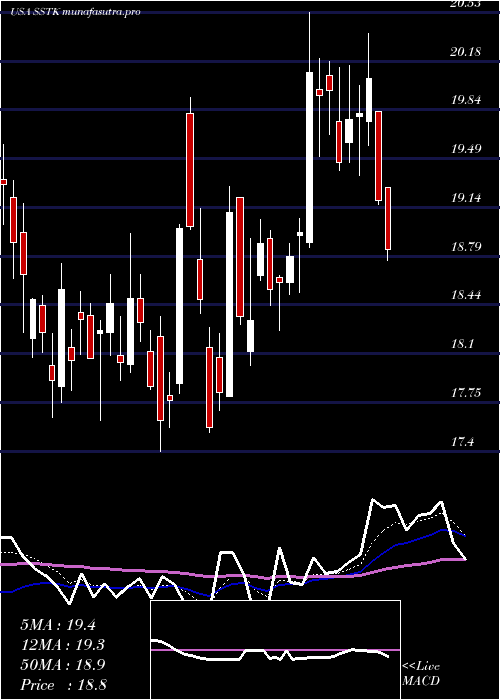Click the '5MA : 19.4' readout

click(58, 625)
